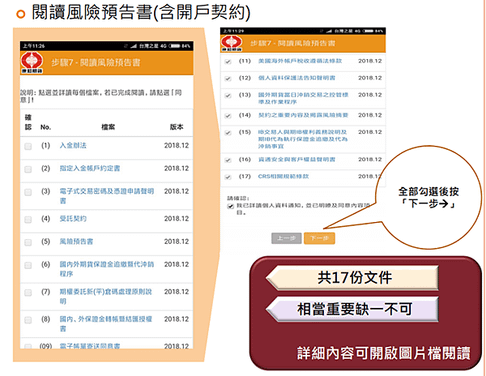The width and height of the screenshot is (486, 376).
Task: Tick the checkbox in row (5) 風險預告書
Action: coord(28,242)
